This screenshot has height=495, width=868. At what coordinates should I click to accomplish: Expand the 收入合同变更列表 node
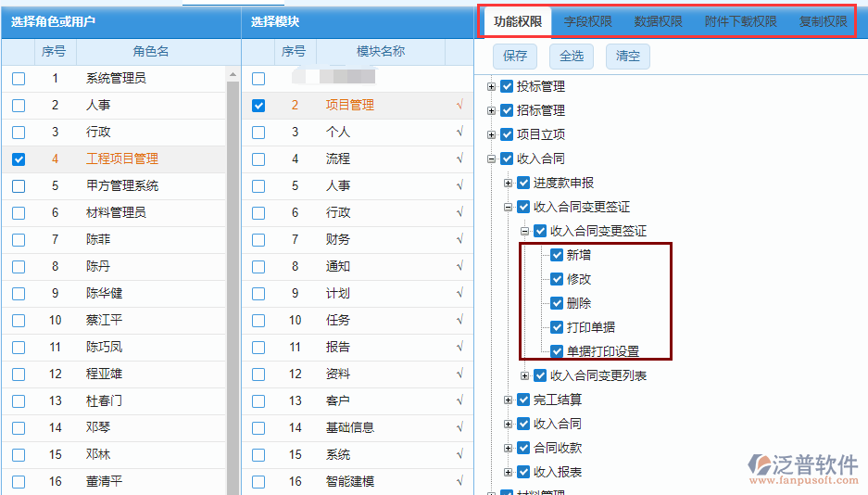point(525,376)
